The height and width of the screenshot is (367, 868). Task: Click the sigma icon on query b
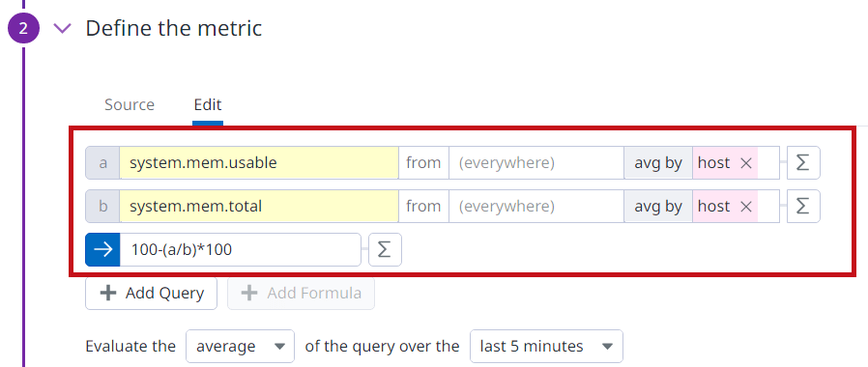tap(803, 206)
